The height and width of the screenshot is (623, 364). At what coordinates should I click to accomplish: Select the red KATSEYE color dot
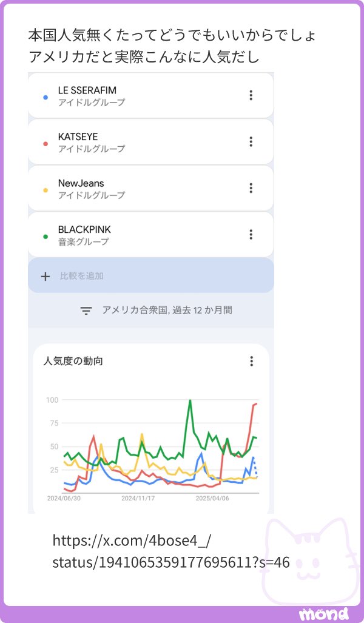click(x=45, y=143)
